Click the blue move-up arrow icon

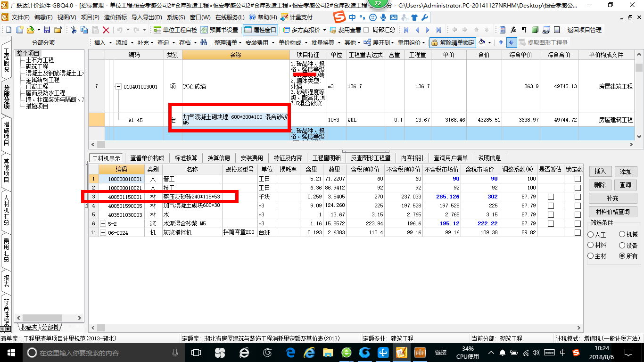click(x=501, y=42)
